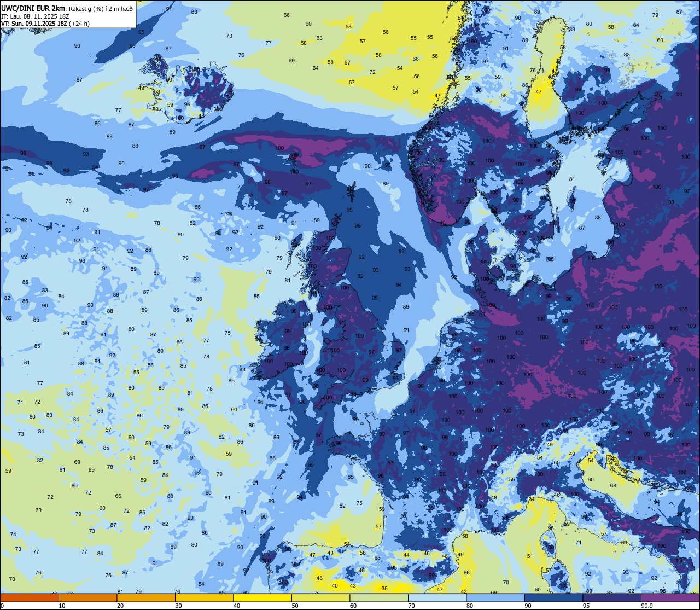Click the '35' humidity value on the map

coord(384,589)
